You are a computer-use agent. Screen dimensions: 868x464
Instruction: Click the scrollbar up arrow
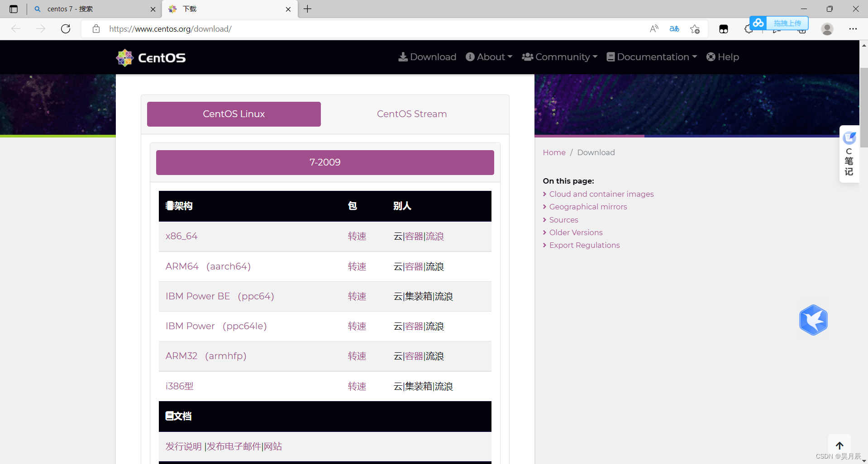(864, 45)
